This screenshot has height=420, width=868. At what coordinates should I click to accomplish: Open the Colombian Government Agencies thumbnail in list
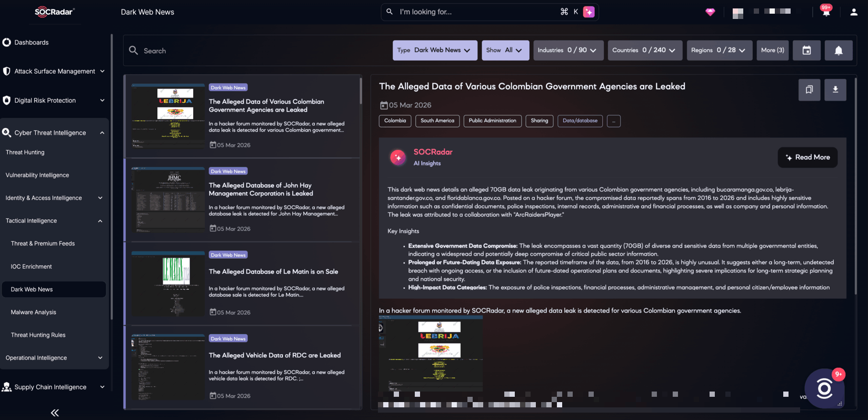pyautogui.click(x=168, y=116)
